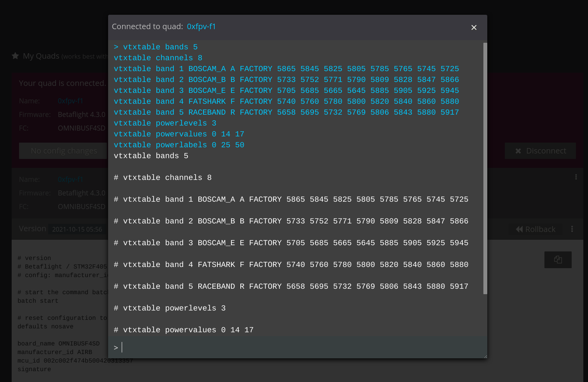Click "batch start" config line
588x382 pixels.
pos(38,301)
